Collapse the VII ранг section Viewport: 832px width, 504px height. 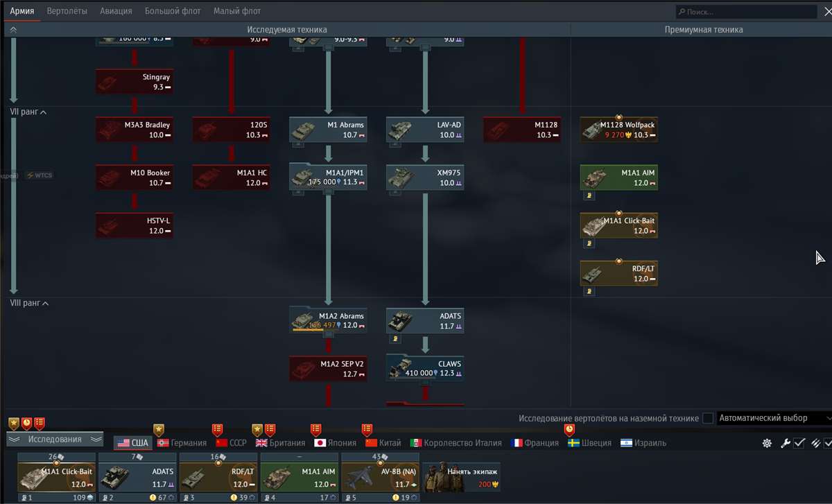28,112
